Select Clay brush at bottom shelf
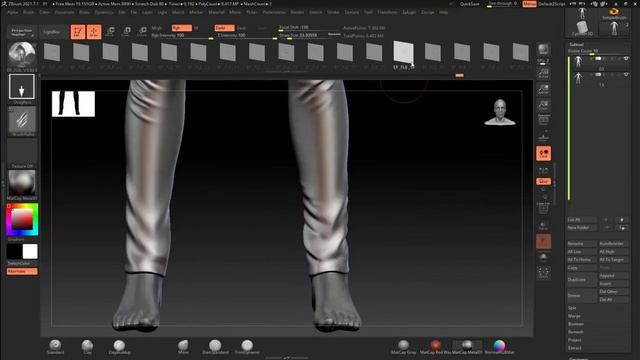640x360 pixels. pos(87,347)
